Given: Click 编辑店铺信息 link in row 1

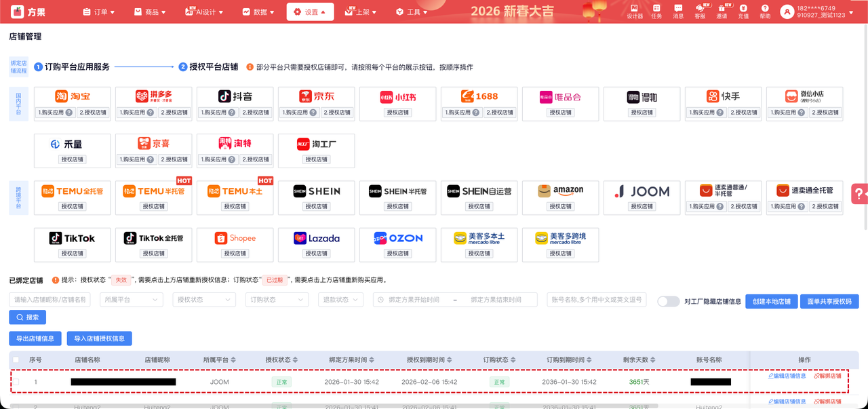Looking at the screenshot, I should click(787, 376).
